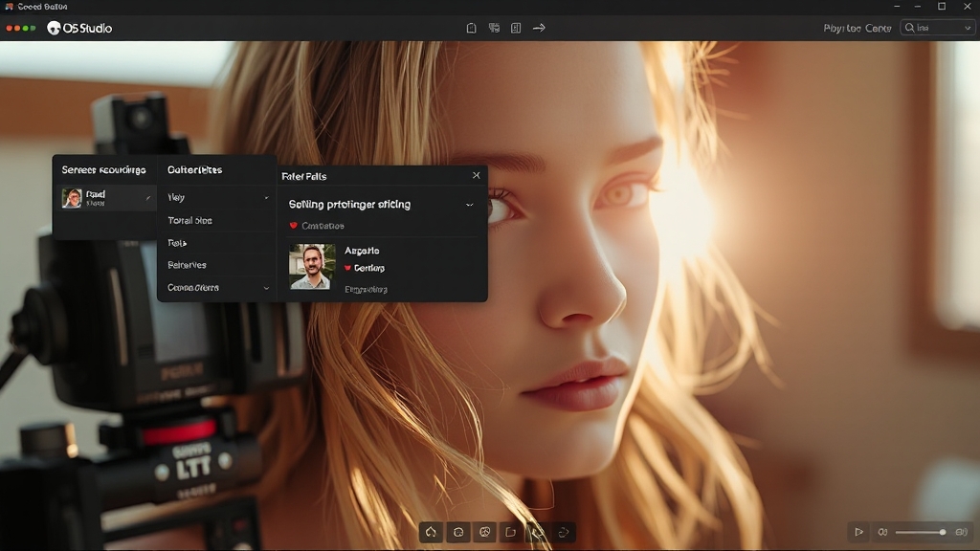This screenshot has height=551, width=980.
Task: Click the last rotate icon in the bottom toolbar
Action: [x=564, y=532]
